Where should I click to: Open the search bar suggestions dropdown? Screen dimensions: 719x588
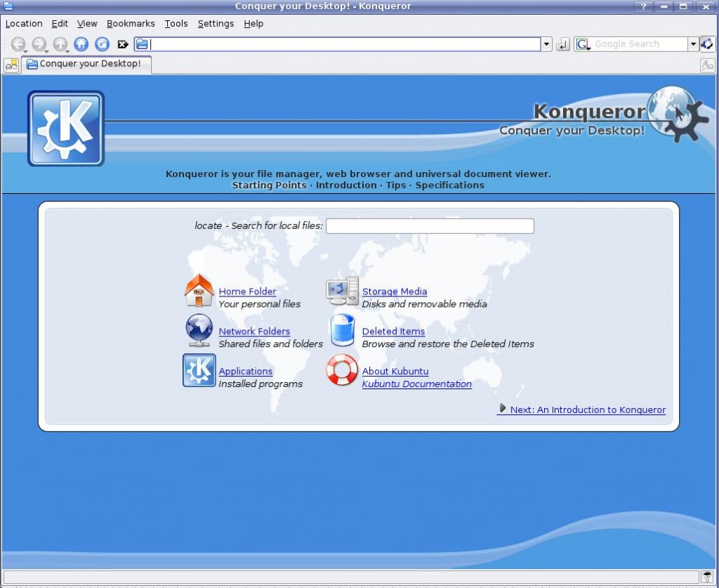click(x=693, y=44)
